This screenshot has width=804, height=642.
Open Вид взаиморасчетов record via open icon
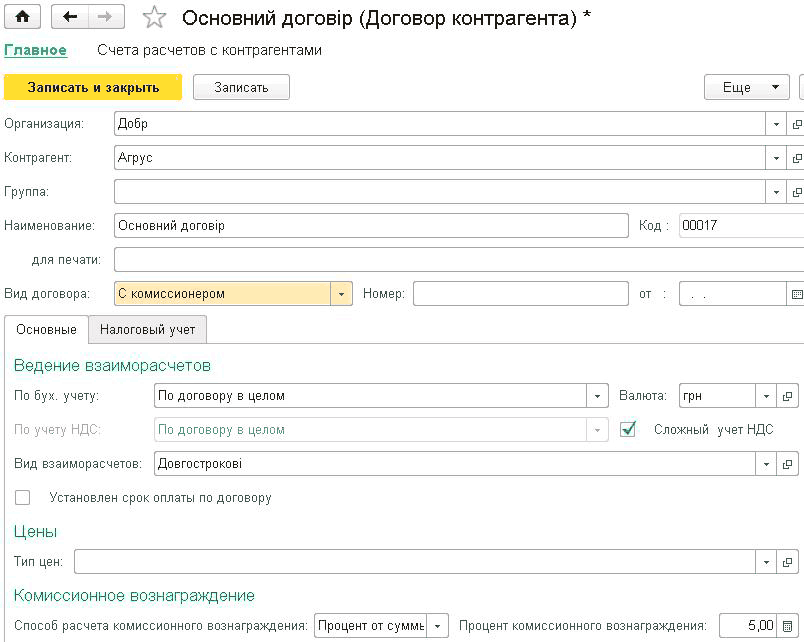click(788, 464)
